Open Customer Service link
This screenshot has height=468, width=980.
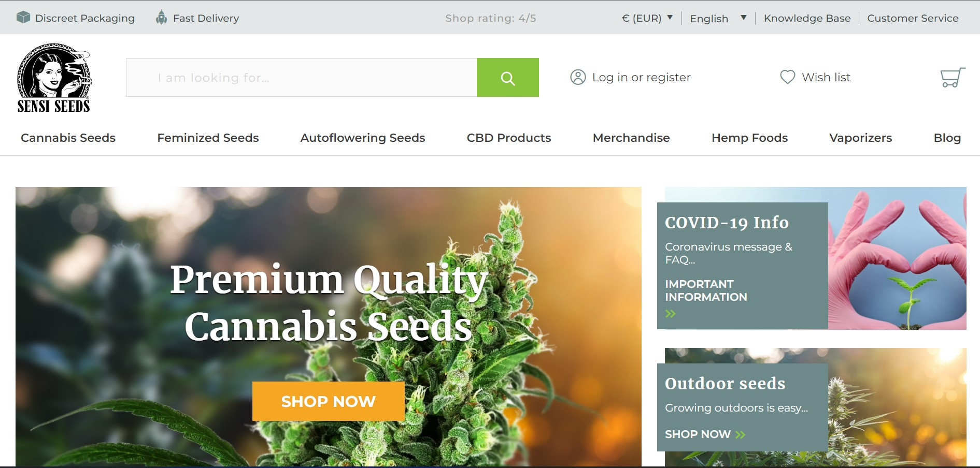pyautogui.click(x=913, y=18)
